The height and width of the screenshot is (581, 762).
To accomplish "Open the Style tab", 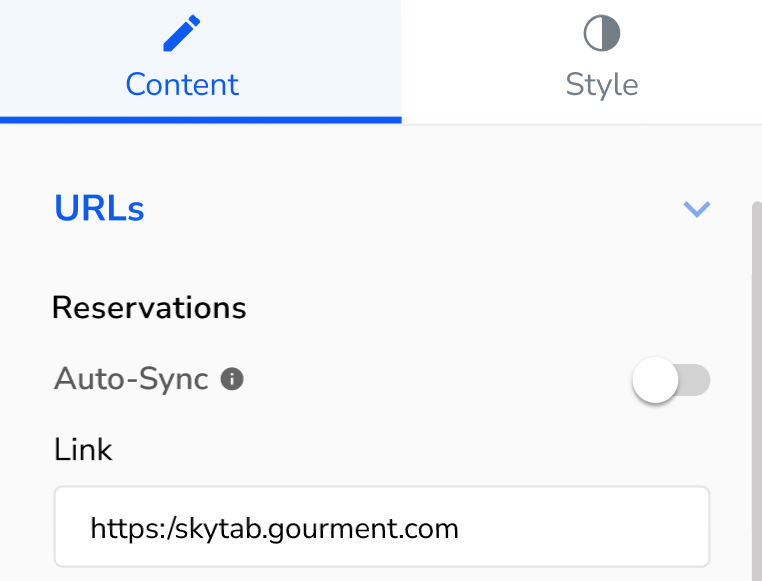I will (x=601, y=84).
